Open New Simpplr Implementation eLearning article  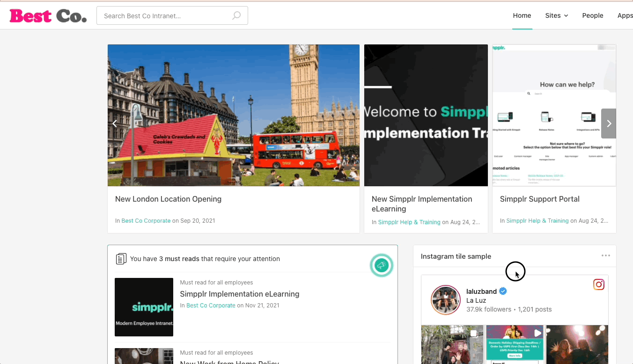point(421,204)
